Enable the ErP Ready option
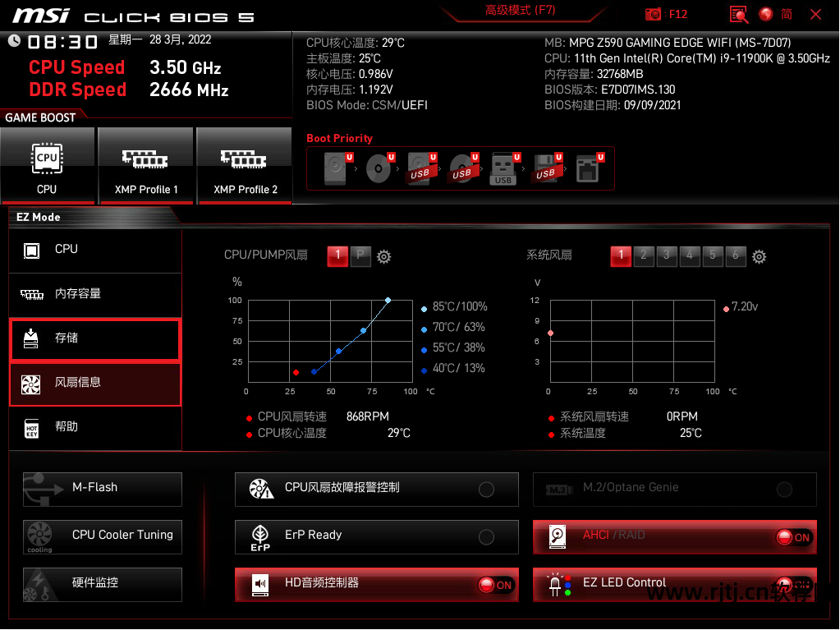The image size is (840, 630). pyautogui.click(x=486, y=537)
